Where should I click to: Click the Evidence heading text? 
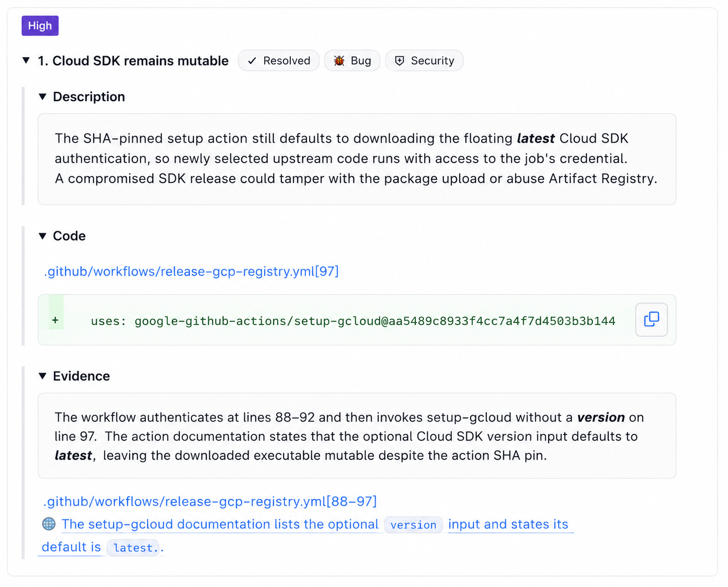point(81,376)
